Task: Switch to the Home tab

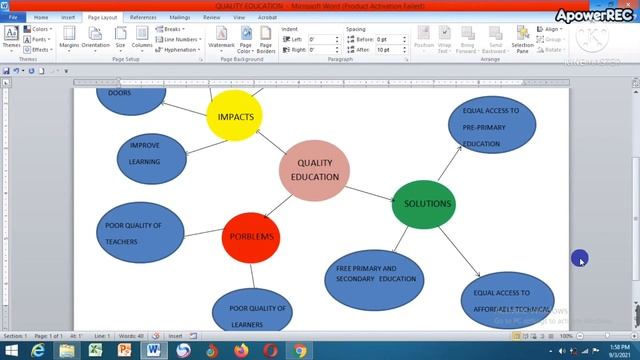Action: point(41,18)
